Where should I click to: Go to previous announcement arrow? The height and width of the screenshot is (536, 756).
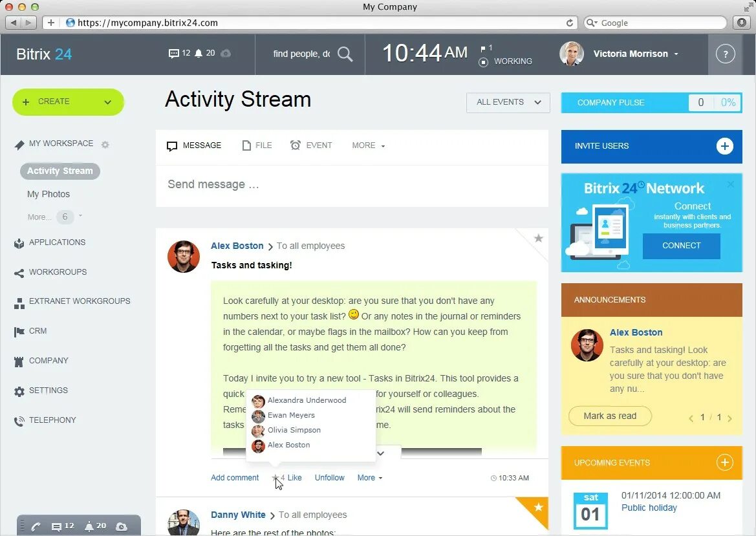tap(691, 418)
